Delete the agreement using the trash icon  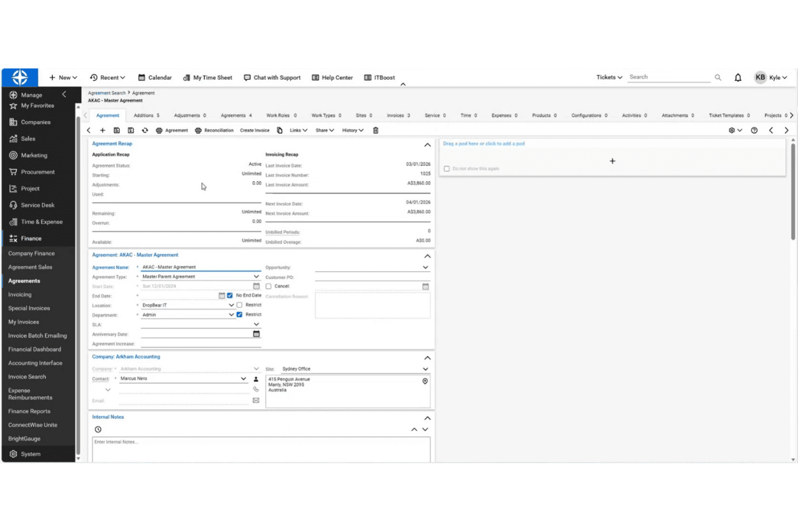tap(376, 130)
